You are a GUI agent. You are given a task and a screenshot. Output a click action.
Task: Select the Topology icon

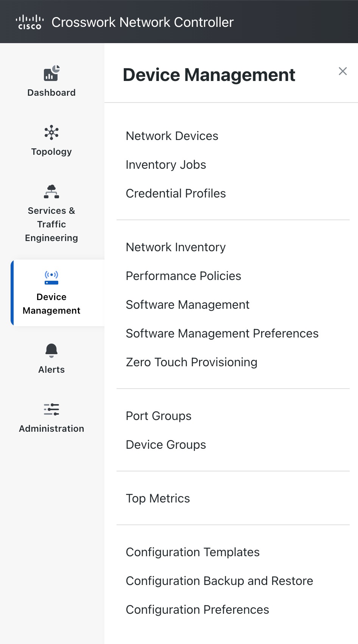point(51,132)
